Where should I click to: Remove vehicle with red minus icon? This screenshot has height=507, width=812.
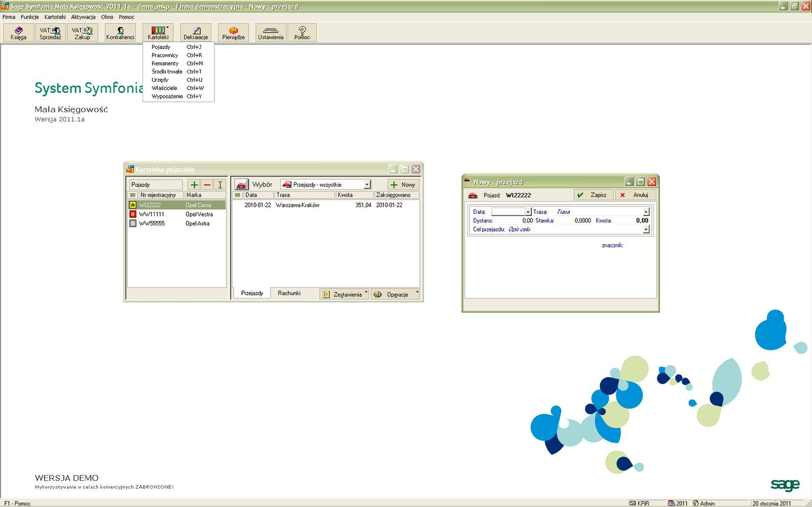point(207,185)
